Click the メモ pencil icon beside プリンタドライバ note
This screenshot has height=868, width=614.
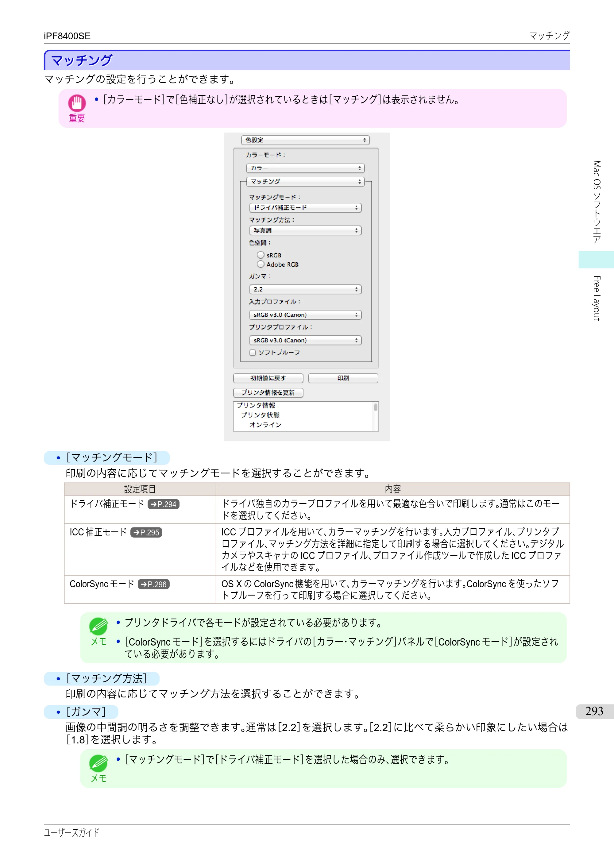(x=98, y=627)
